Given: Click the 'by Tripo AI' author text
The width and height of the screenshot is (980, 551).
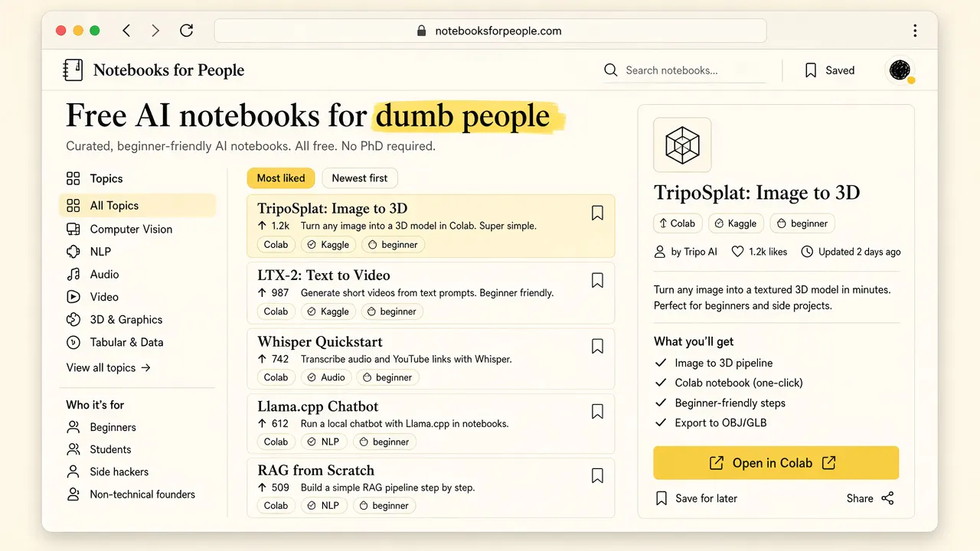Looking at the screenshot, I should 694,251.
